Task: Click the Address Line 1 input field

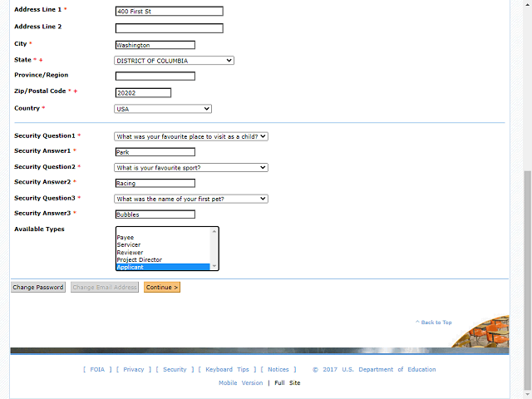Action: coord(169,11)
